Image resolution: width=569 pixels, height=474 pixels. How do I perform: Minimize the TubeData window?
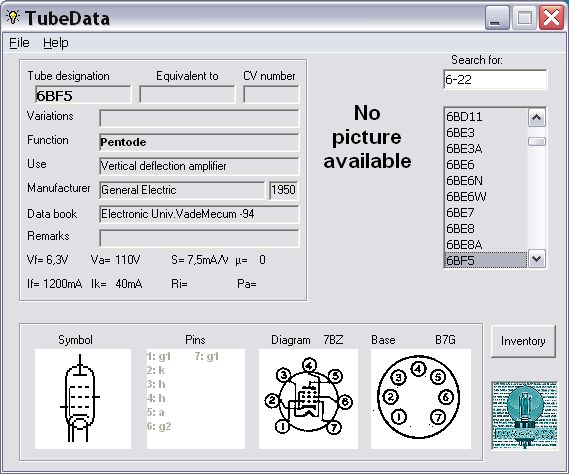[497, 17]
